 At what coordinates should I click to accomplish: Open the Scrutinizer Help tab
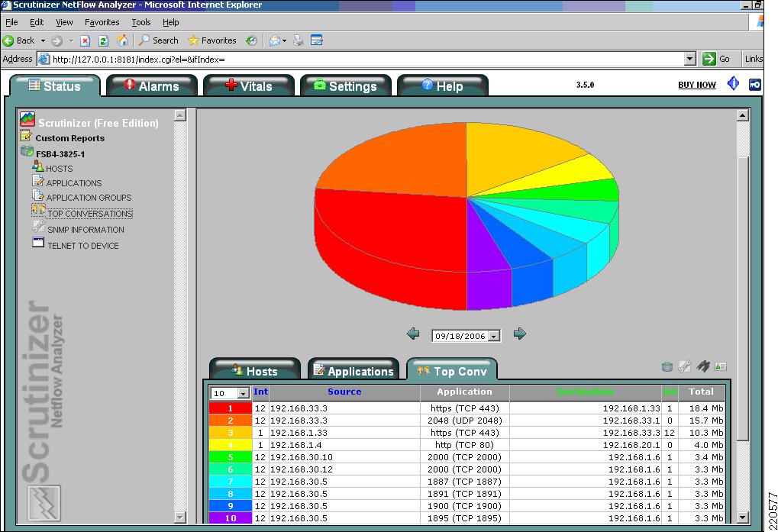click(x=443, y=85)
